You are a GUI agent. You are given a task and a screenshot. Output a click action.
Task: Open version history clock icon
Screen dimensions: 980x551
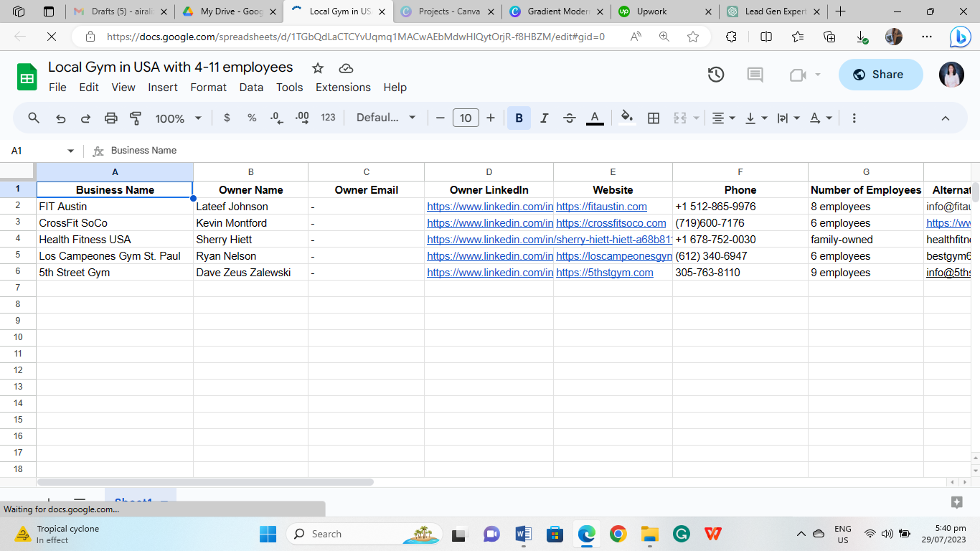pyautogui.click(x=716, y=75)
